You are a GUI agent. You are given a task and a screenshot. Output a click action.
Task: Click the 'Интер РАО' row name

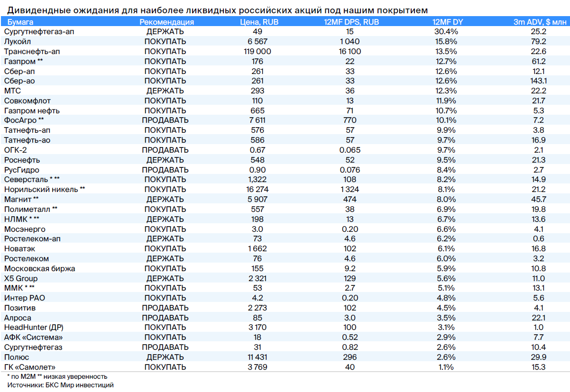coord(25,298)
